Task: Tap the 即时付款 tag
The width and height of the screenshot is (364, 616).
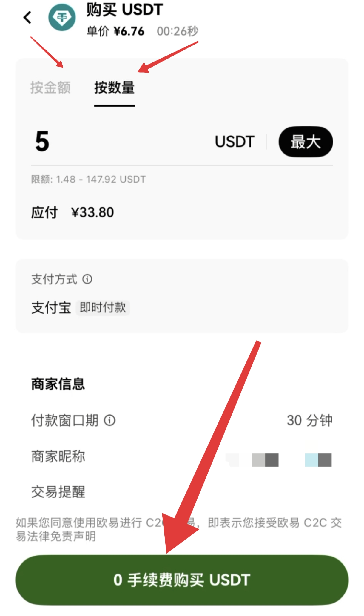Action: [103, 308]
